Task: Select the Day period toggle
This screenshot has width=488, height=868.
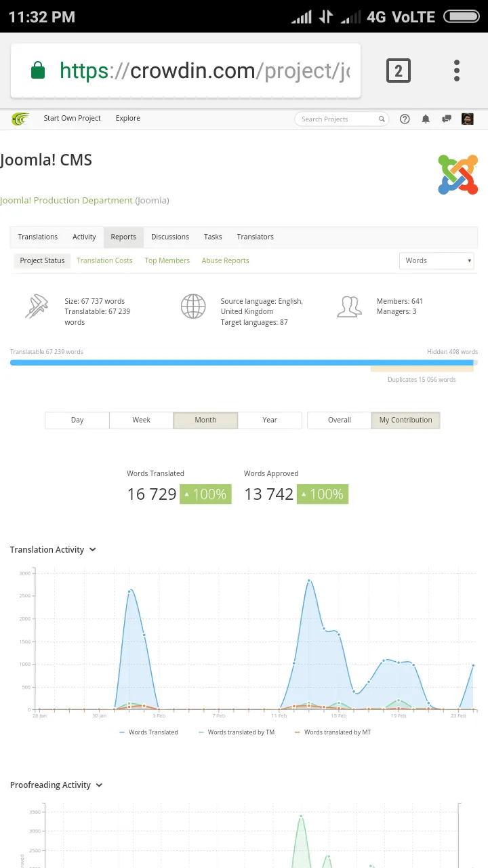Action: (x=77, y=420)
